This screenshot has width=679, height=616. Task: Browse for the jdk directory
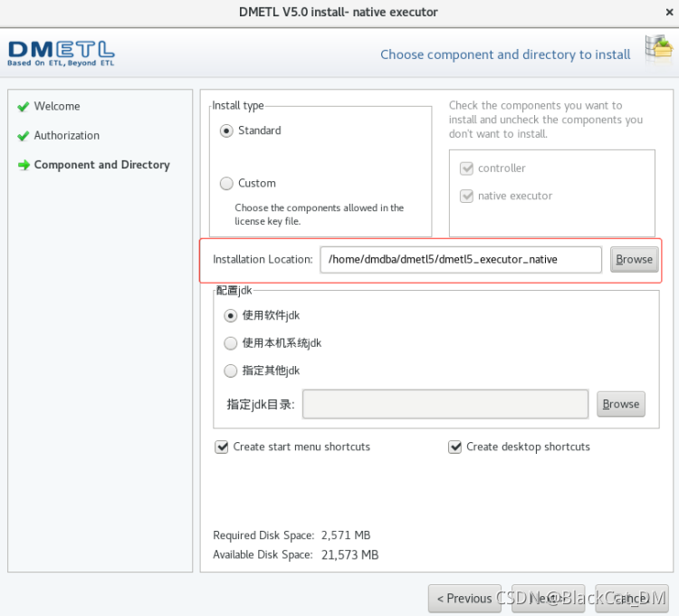(x=620, y=404)
